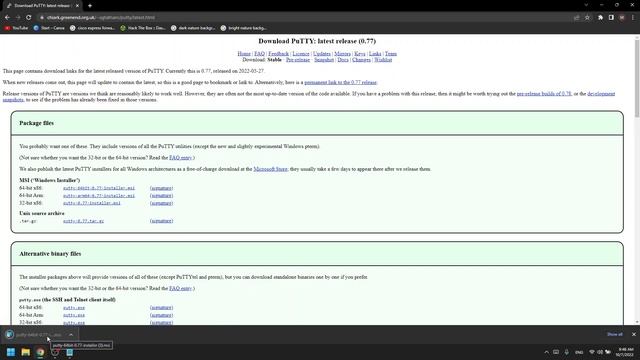640x360 pixels.
Task: Open the Wishlist link
Action: click(383, 60)
